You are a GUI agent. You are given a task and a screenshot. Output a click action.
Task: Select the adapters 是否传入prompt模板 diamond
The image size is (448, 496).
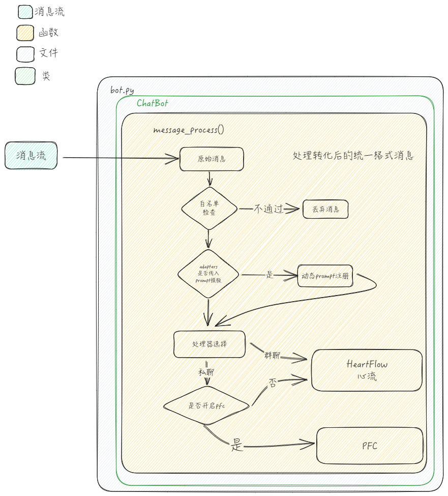click(208, 274)
